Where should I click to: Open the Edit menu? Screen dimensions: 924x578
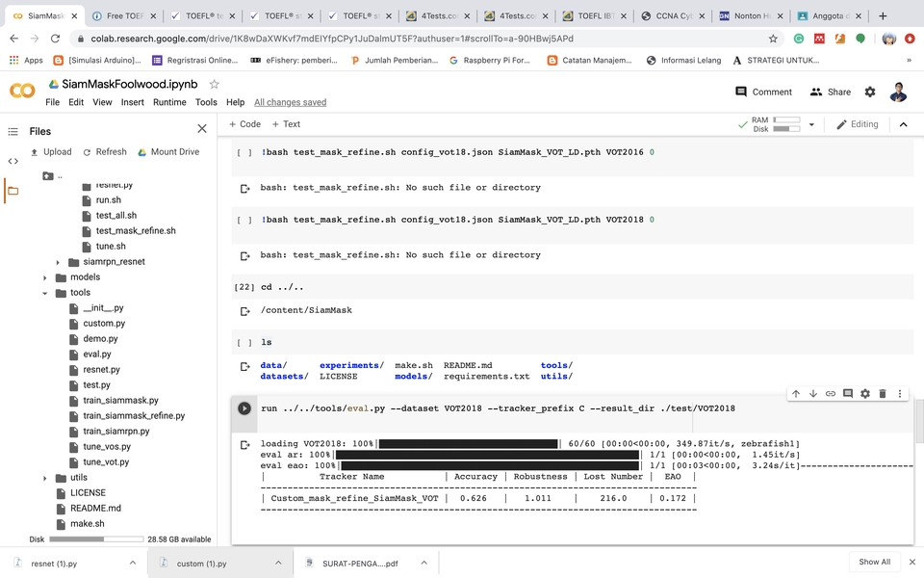76,102
